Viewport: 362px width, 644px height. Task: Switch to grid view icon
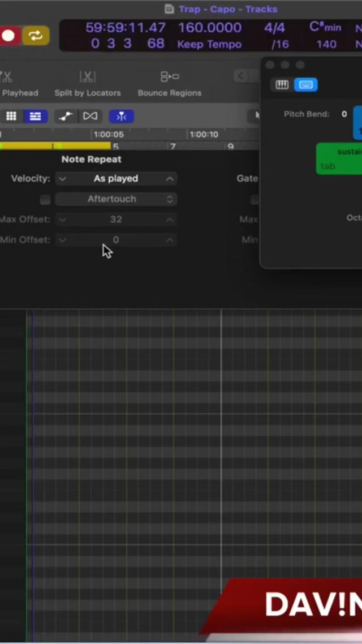point(11,116)
